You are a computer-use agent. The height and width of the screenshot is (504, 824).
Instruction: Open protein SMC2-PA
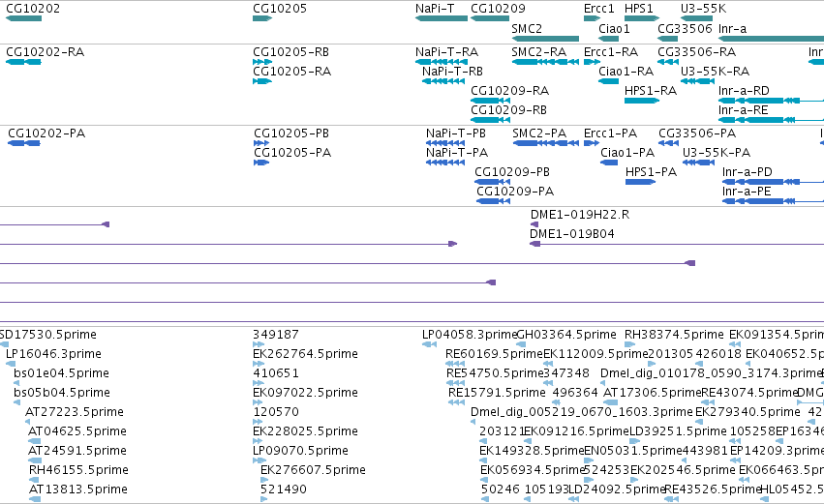pos(539,133)
